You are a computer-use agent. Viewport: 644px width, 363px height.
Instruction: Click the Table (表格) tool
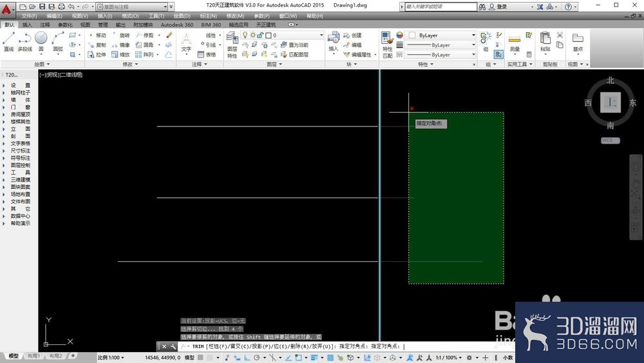pos(207,54)
